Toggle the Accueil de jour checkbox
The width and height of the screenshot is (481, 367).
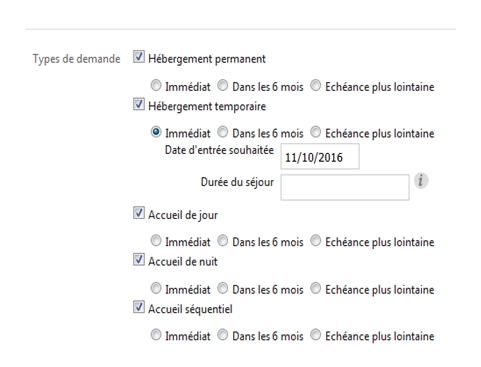click(139, 213)
